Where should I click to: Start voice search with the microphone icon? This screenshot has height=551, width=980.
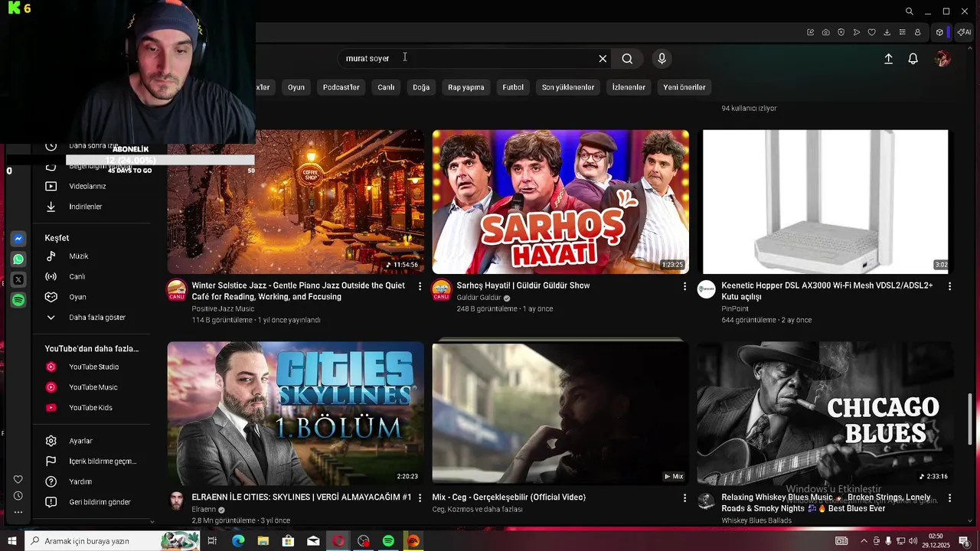(662, 58)
